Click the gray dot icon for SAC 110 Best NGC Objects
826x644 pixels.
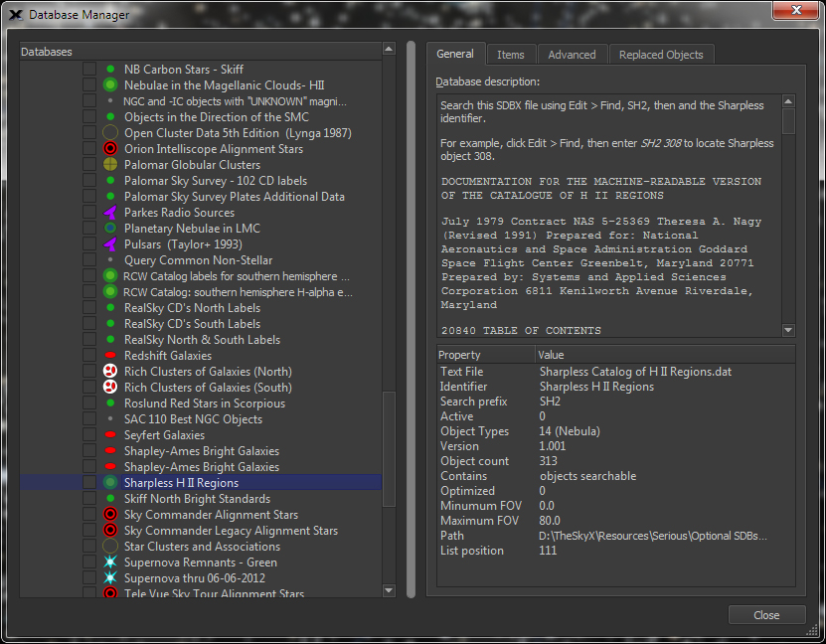110,418
